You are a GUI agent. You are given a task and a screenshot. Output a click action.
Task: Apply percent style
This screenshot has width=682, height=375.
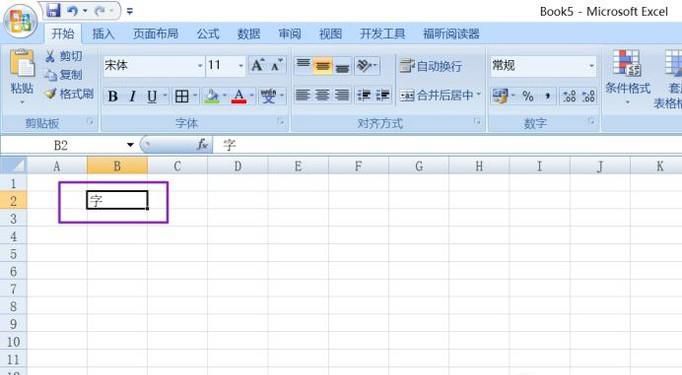point(528,96)
